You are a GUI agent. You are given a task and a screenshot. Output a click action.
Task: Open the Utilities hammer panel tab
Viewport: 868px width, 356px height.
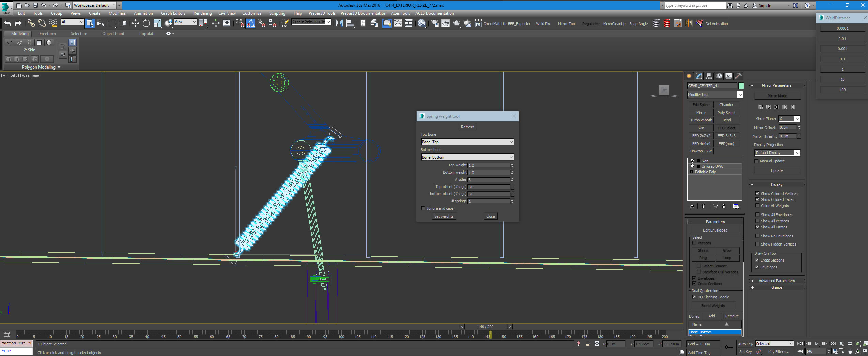[x=738, y=76]
